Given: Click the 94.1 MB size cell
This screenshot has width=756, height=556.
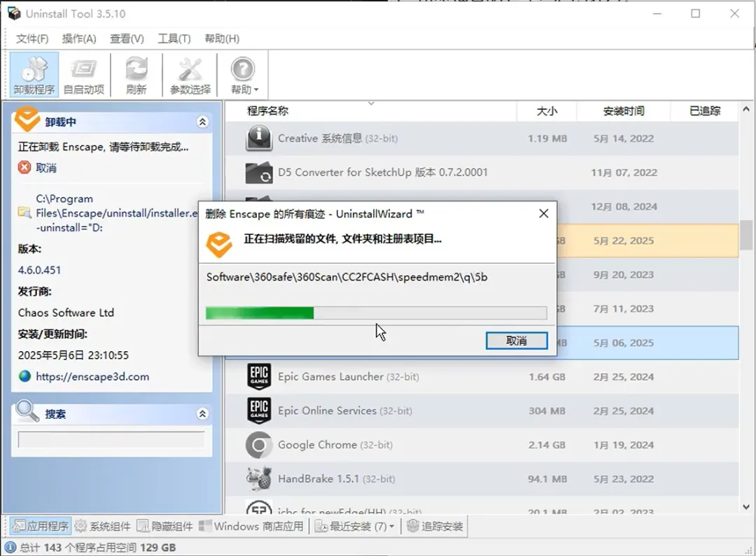Looking at the screenshot, I should point(547,479).
